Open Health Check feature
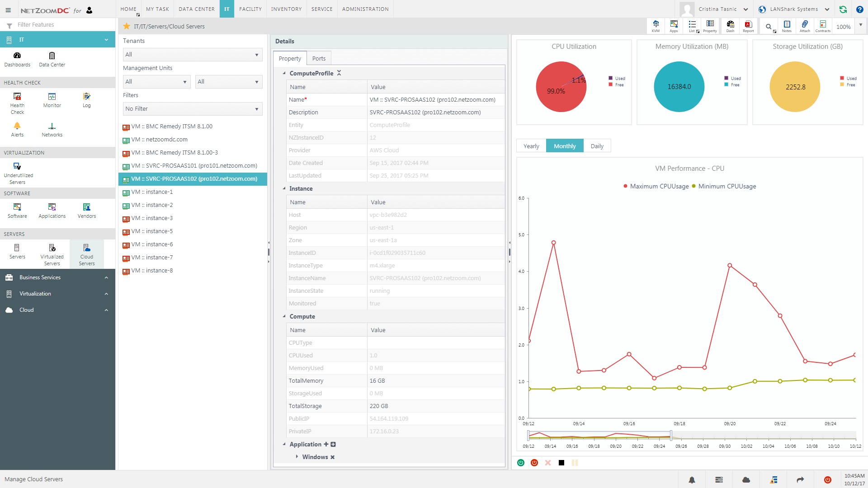 (17, 103)
